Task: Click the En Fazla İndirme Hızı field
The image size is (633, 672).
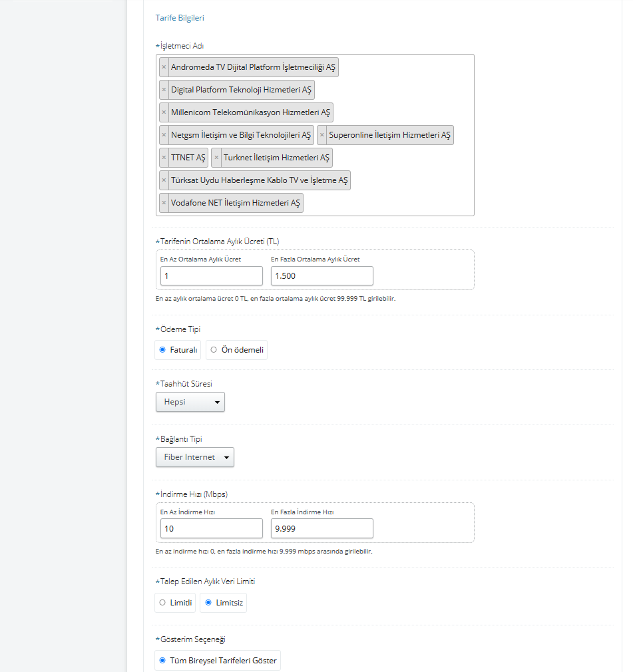Action: point(322,529)
